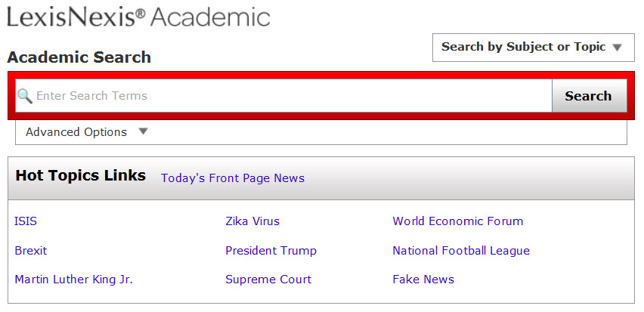
Task: Open the Brexit hot topic link
Action: (31, 250)
